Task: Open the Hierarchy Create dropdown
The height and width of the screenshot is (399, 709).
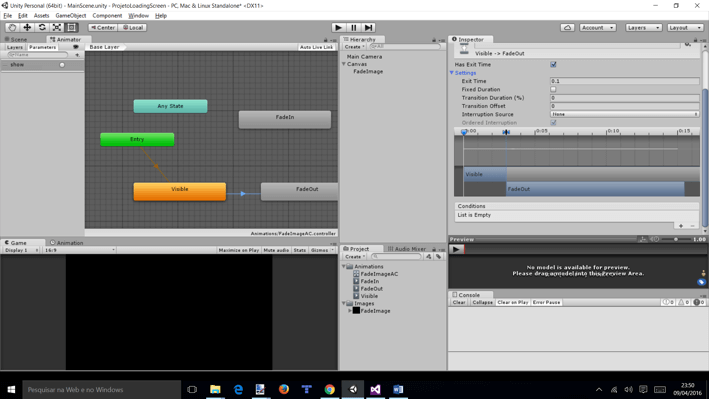Action: tap(354, 47)
